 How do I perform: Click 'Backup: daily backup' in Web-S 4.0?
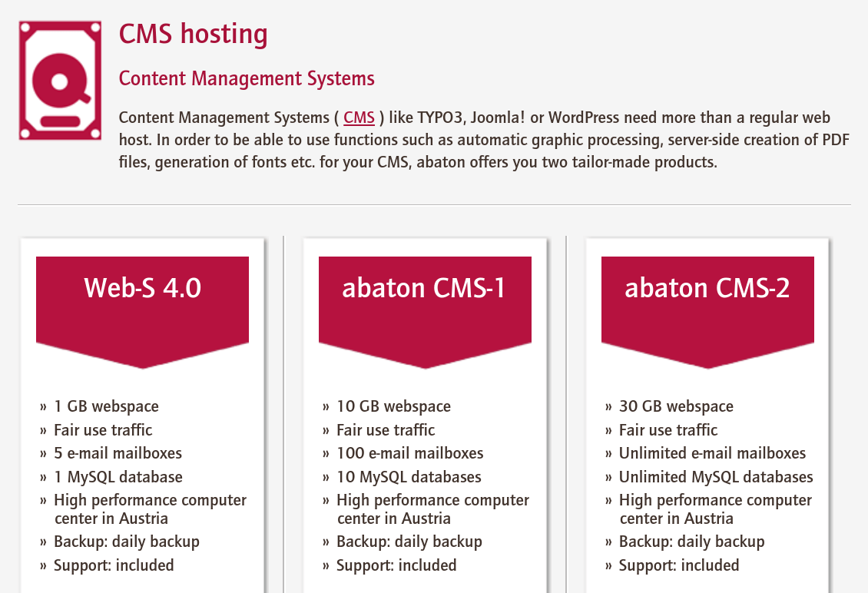(x=127, y=542)
